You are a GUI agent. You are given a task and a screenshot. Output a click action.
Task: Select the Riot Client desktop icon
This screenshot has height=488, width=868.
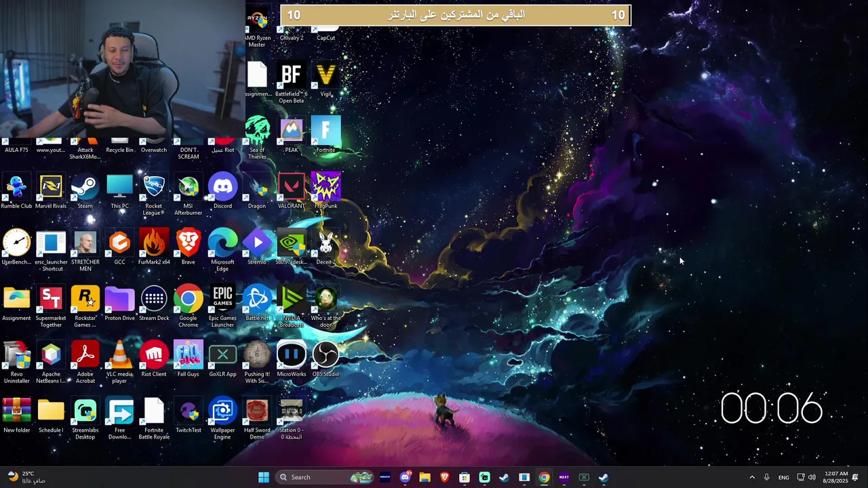153,359
